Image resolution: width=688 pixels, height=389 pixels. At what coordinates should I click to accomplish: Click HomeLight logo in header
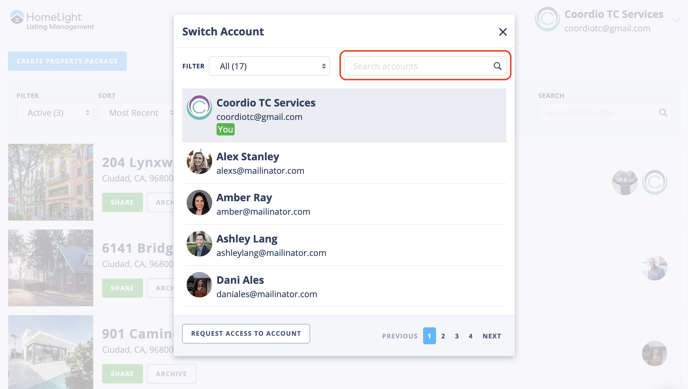click(52, 20)
